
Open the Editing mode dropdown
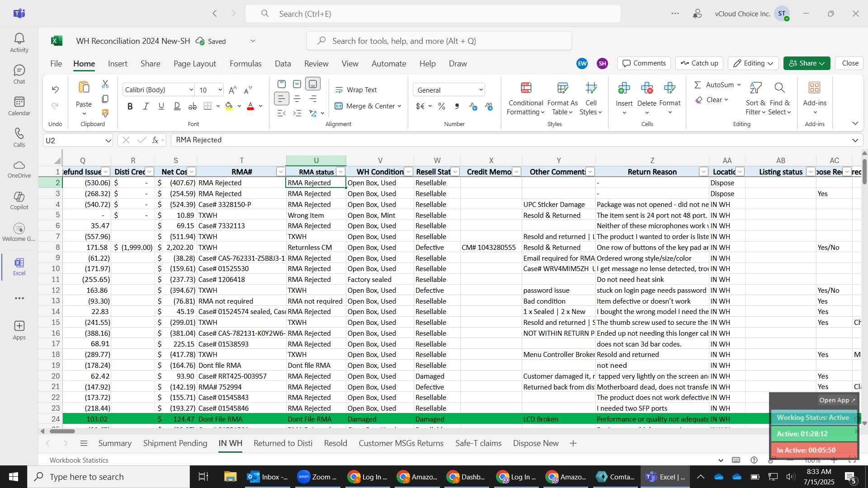[x=753, y=63]
